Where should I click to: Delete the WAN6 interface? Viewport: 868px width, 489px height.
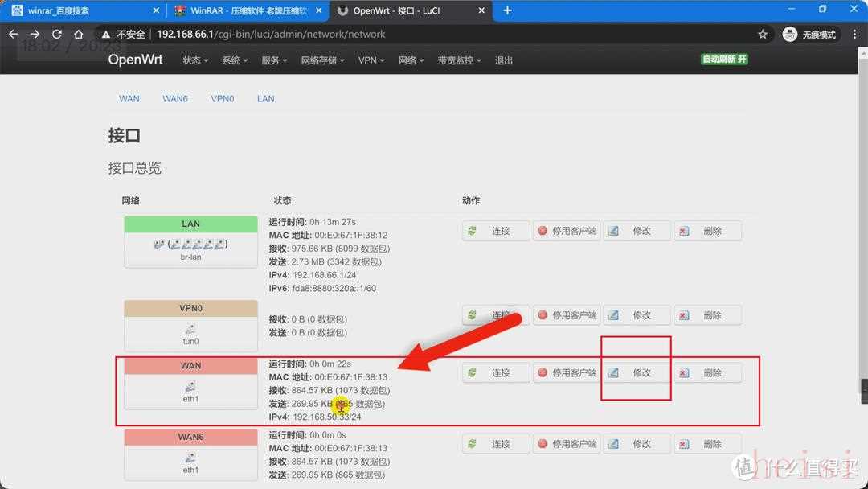point(707,444)
